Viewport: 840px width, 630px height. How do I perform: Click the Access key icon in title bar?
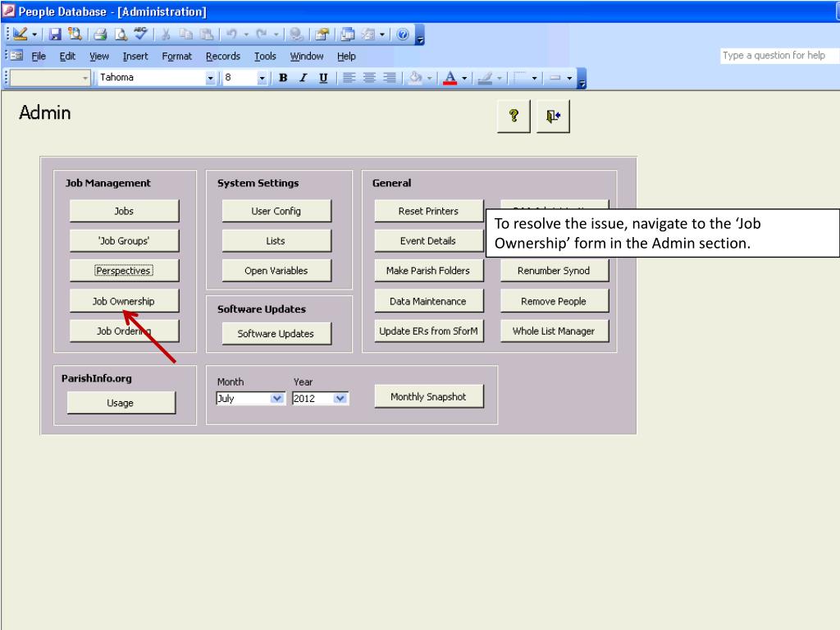click(x=8, y=11)
